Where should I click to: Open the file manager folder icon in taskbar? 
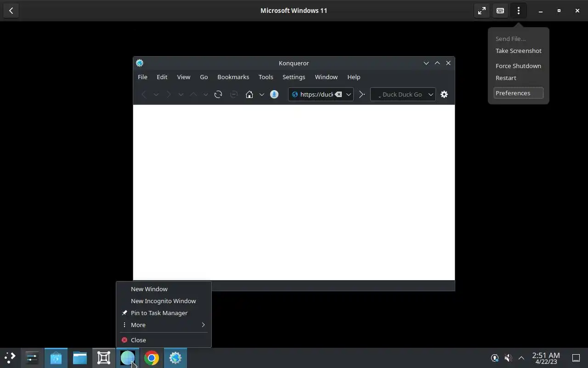point(80,358)
